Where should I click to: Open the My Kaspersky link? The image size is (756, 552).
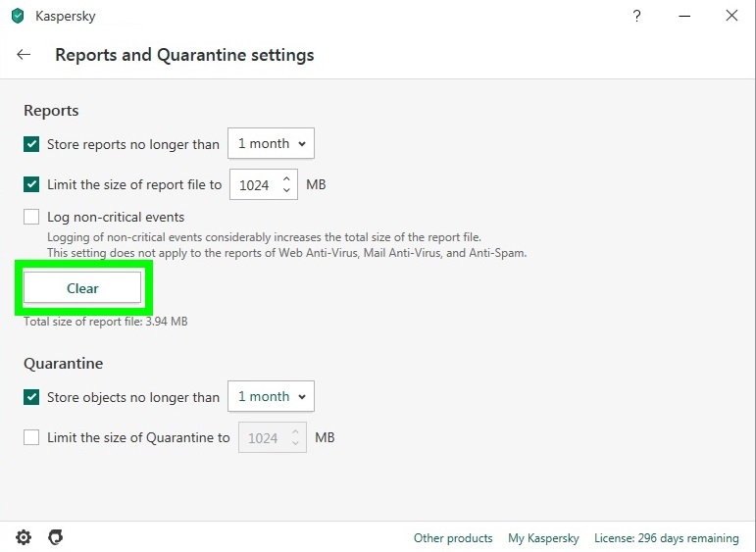pos(543,538)
